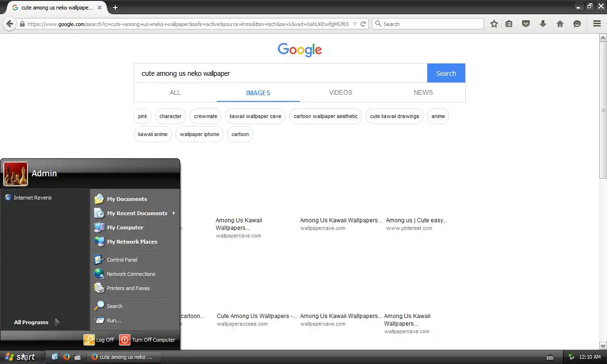Click Turn Off Computer button
Screen dimensions: 607x364
point(147,340)
